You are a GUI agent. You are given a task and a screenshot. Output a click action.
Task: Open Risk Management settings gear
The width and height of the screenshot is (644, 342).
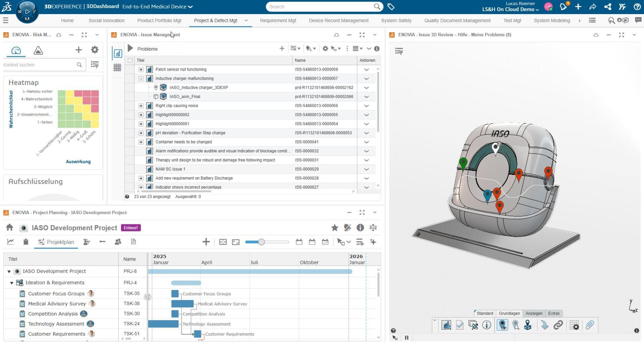pos(95,50)
